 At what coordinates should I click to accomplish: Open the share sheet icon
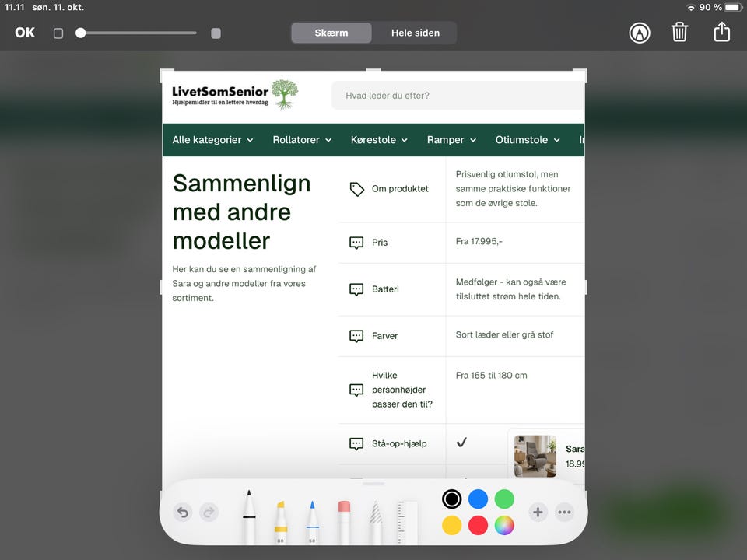tap(722, 32)
